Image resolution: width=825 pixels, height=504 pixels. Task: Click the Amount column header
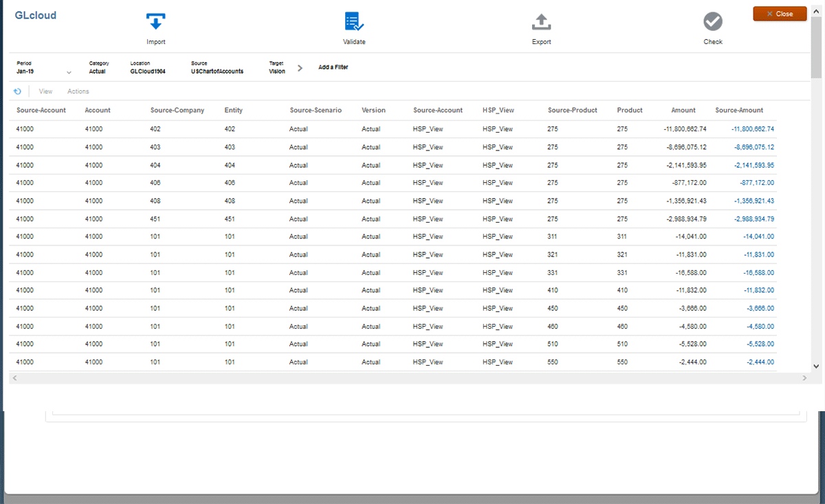pyautogui.click(x=683, y=110)
